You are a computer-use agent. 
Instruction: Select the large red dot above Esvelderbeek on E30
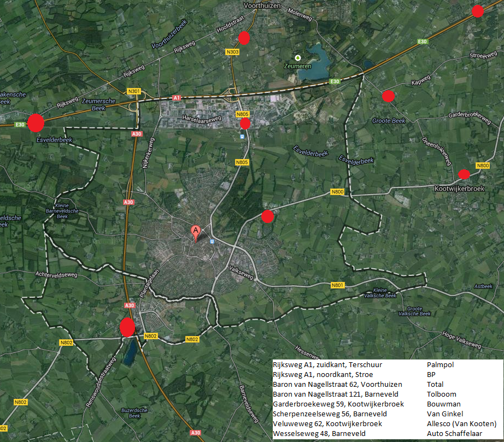click(x=36, y=123)
